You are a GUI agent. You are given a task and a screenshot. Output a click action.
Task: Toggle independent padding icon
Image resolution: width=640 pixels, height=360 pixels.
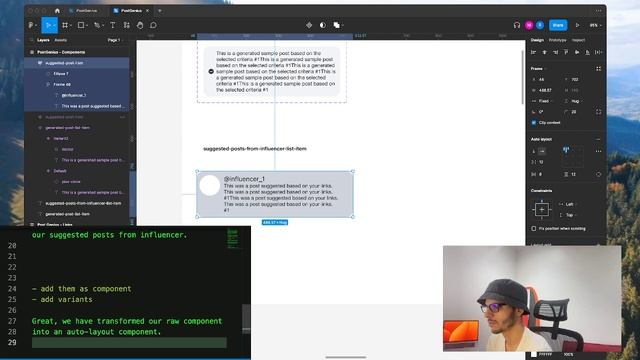[x=598, y=174]
